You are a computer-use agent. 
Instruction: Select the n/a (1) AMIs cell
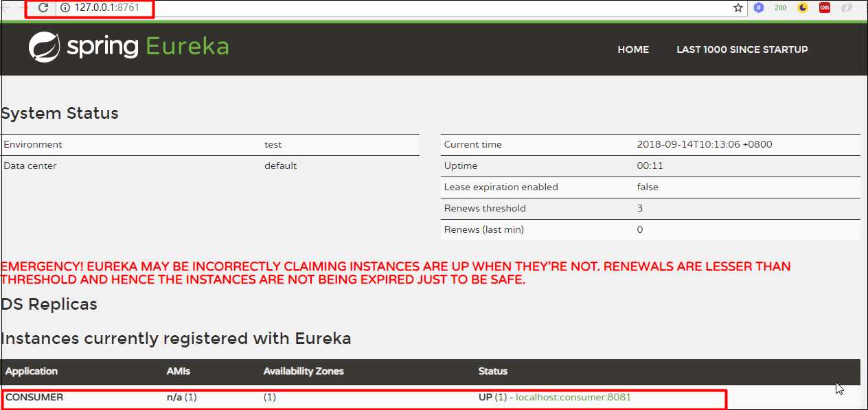tap(181, 397)
